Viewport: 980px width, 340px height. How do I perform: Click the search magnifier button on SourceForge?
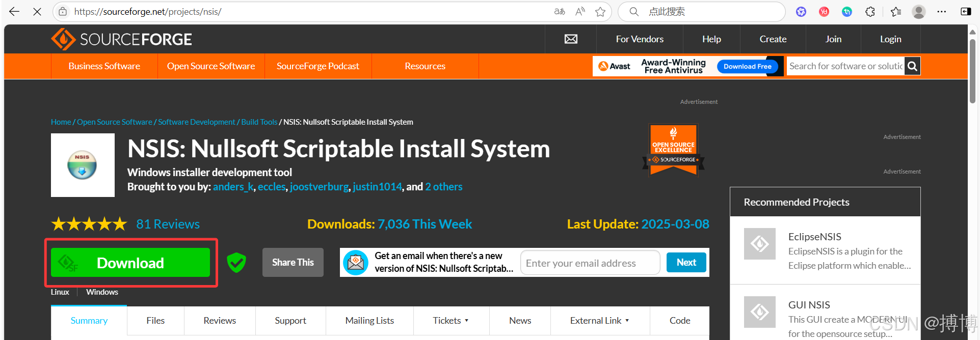pyautogui.click(x=912, y=66)
